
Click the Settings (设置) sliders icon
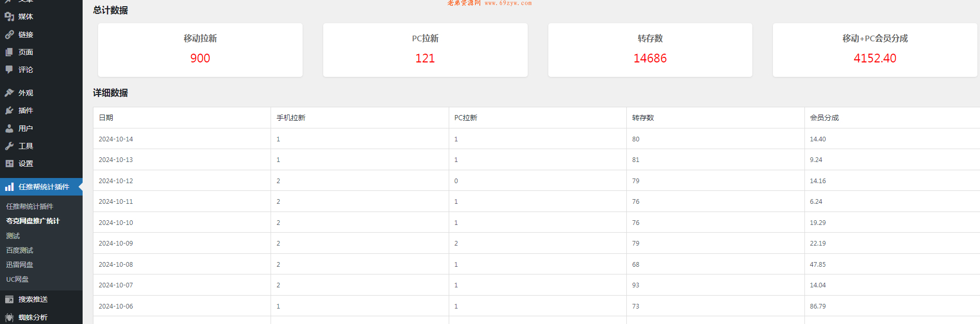pyautogui.click(x=9, y=164)
